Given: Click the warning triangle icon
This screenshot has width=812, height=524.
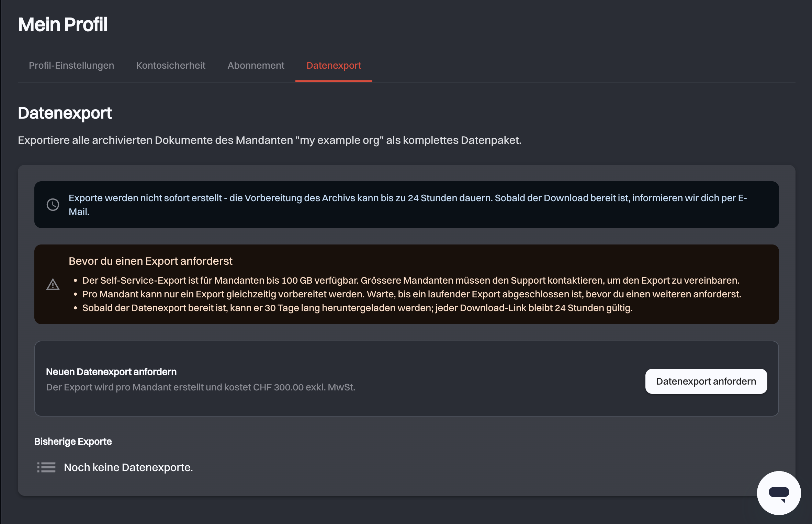Looking at the screenshot, I should tap(53, 284).
